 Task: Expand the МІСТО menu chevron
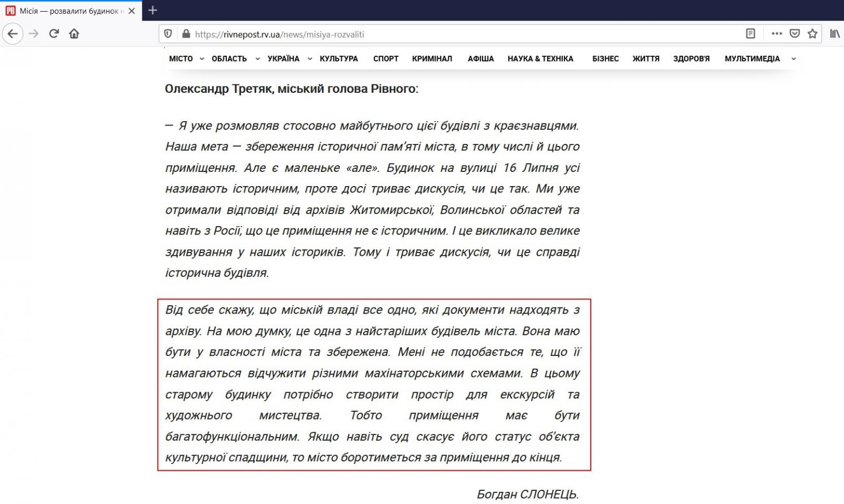pos(202,59)
